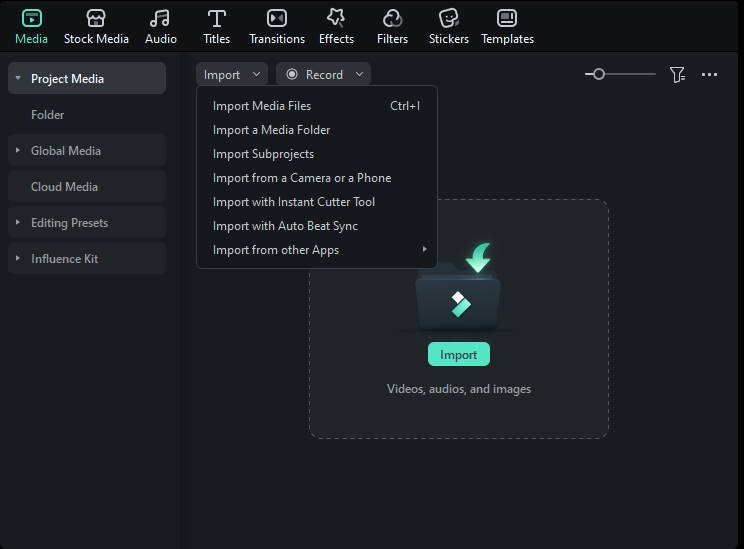
Task: Expand the Influence Kit arrow
Action: [x=18, y=258]
